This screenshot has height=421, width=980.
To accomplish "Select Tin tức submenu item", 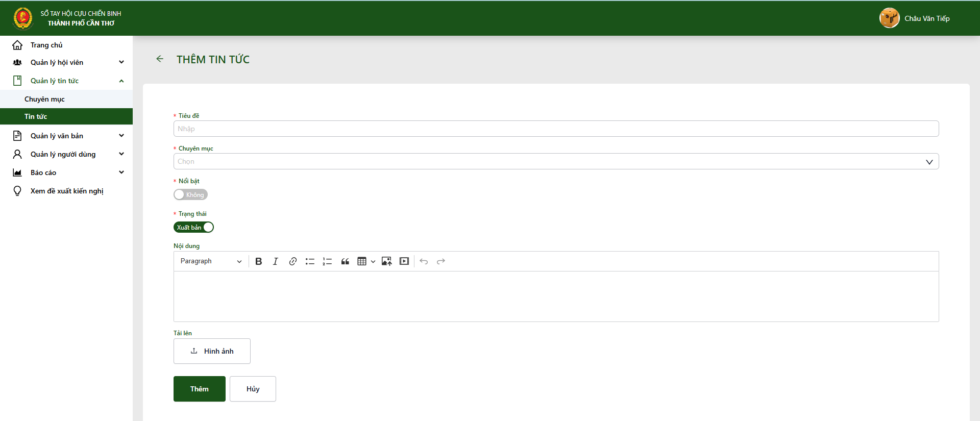I will pyautogui.click(x=66, y=116).
